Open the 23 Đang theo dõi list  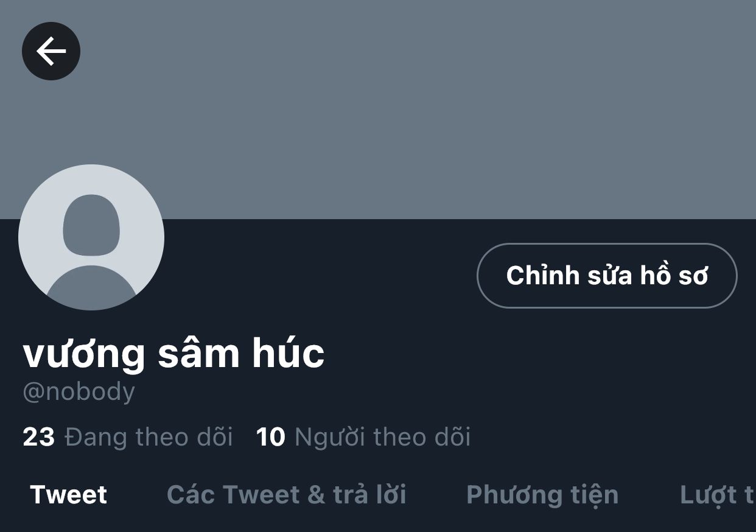click(x=128, y=437)
